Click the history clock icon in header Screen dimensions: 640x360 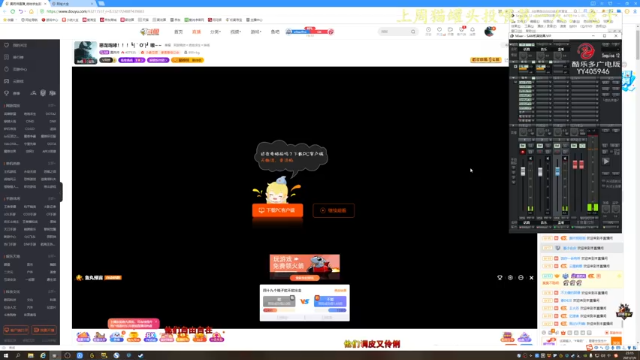click(428, 30)
